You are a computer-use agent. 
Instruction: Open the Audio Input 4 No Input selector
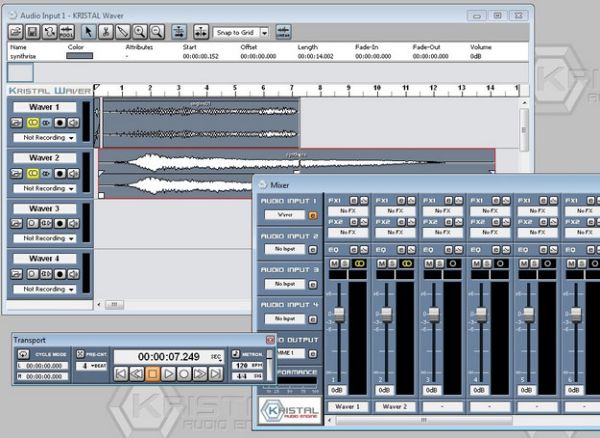[x=285, y=319]
